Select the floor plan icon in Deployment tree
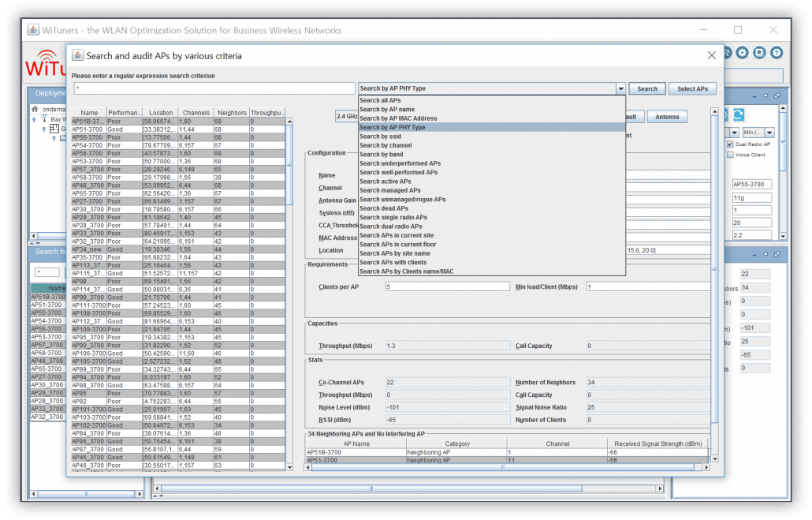812x520 pixels. tap(54, 128)
